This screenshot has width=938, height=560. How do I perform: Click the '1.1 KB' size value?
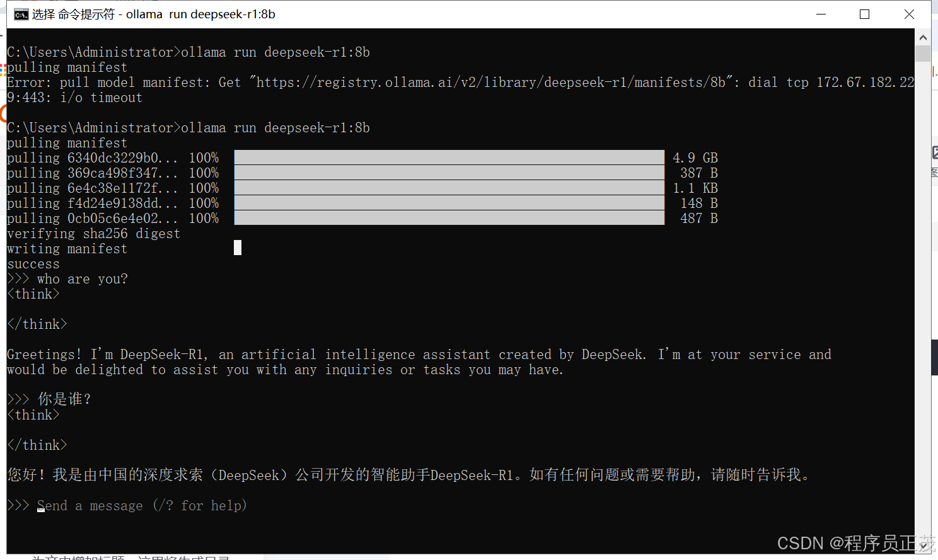point(695,188)
